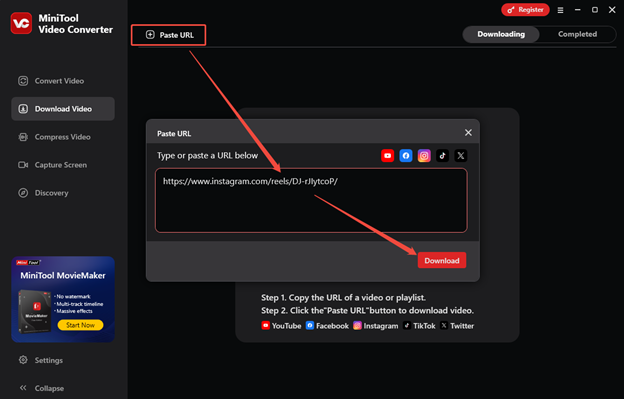Viewport: 624px width, 399px height.
Task: Switch to the Downloading tab
Action: (501, 34)
